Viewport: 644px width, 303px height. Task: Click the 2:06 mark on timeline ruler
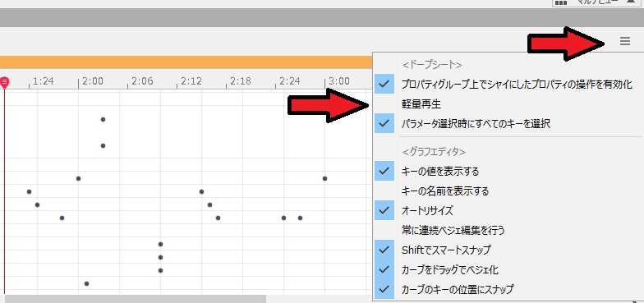pyautogui.click(x=142, y=80)
